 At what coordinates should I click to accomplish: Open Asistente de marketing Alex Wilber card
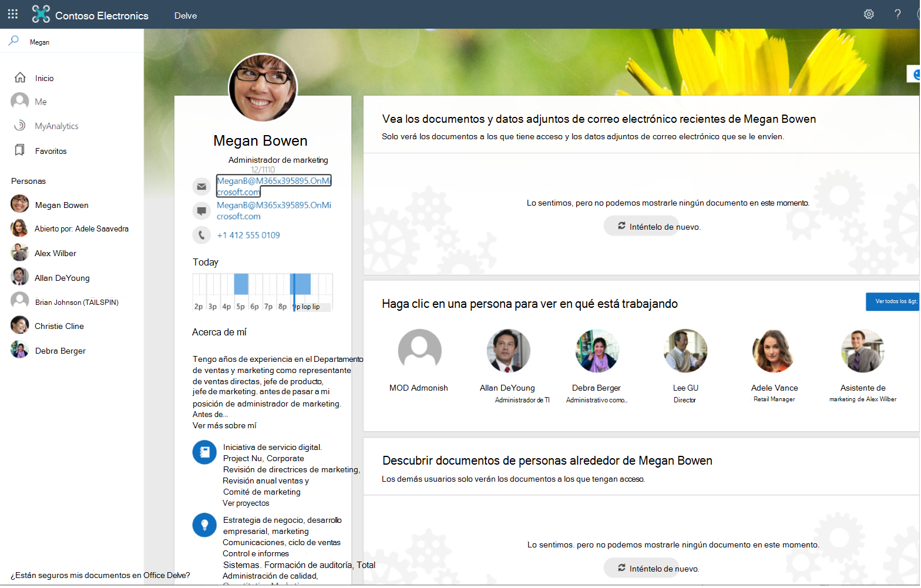pyautogui.click(x=863, y=367)
